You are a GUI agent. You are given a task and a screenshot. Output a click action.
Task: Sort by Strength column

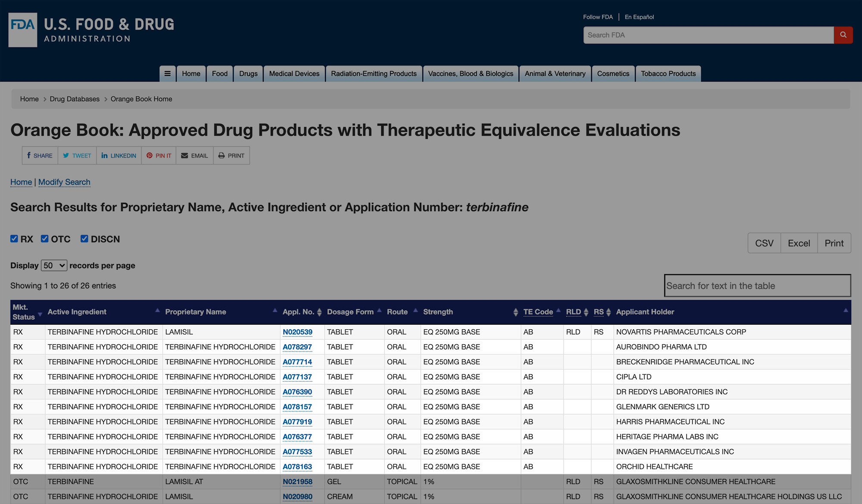[x=515, y=312]
